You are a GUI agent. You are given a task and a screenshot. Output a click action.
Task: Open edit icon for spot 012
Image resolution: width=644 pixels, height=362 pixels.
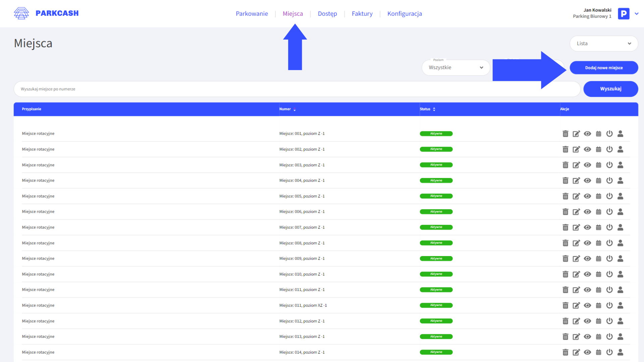pos(576,321)
